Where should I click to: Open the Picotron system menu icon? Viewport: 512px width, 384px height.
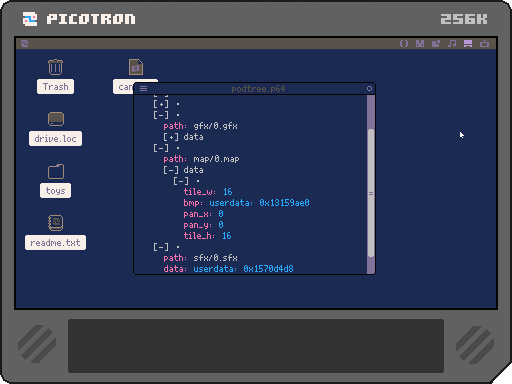(25, 44)
